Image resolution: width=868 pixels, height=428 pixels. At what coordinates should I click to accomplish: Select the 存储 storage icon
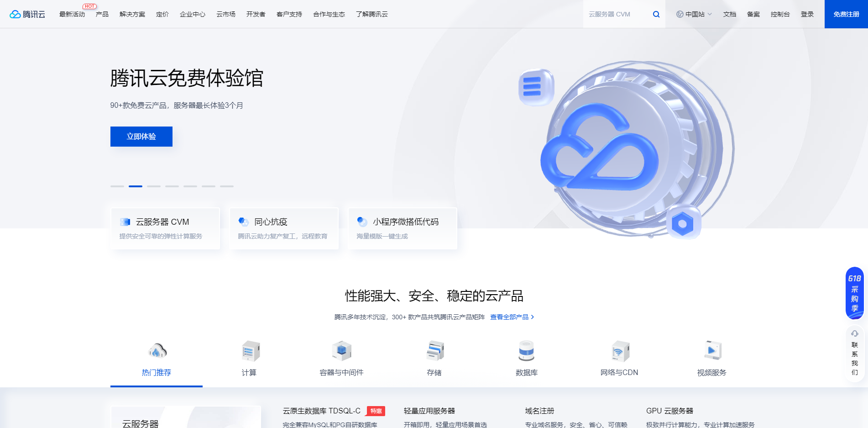(435, 351)
